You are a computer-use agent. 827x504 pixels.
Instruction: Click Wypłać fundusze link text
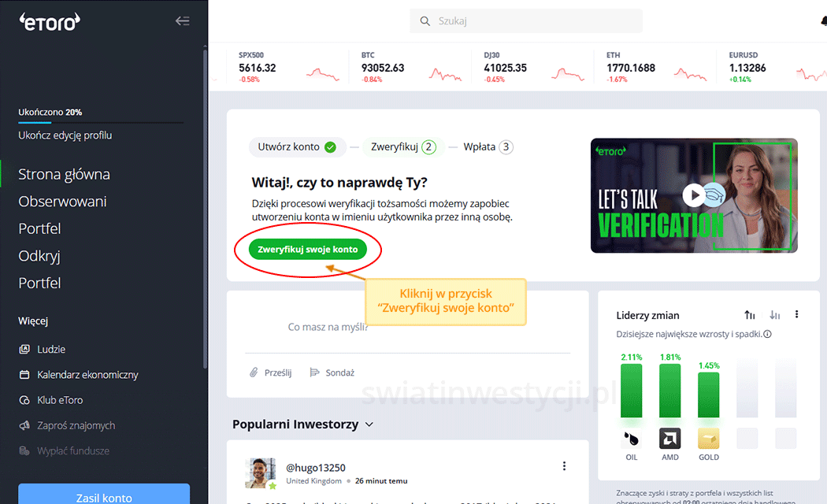coord(73,450)
